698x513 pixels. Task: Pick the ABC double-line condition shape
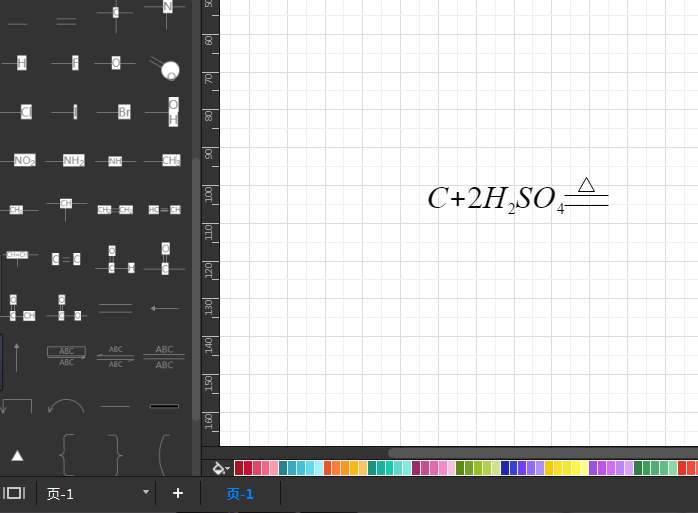pyautogui.click(x=164, y=357)
